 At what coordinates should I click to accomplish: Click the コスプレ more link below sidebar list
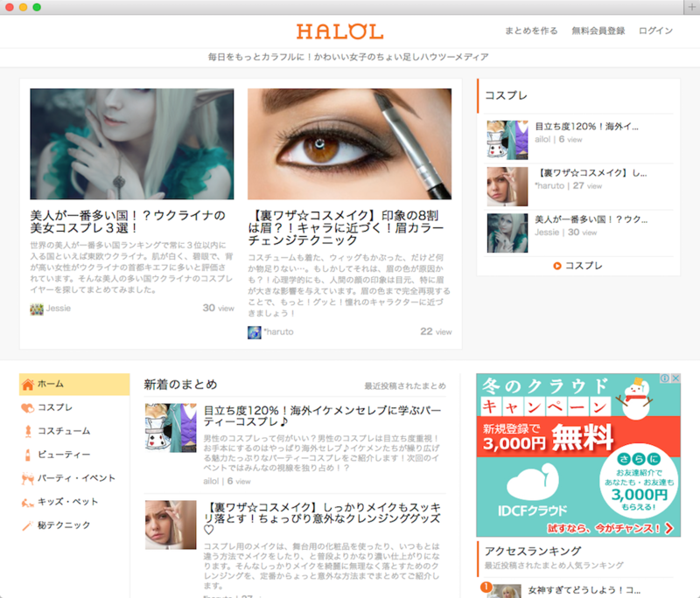pos(584,266)
